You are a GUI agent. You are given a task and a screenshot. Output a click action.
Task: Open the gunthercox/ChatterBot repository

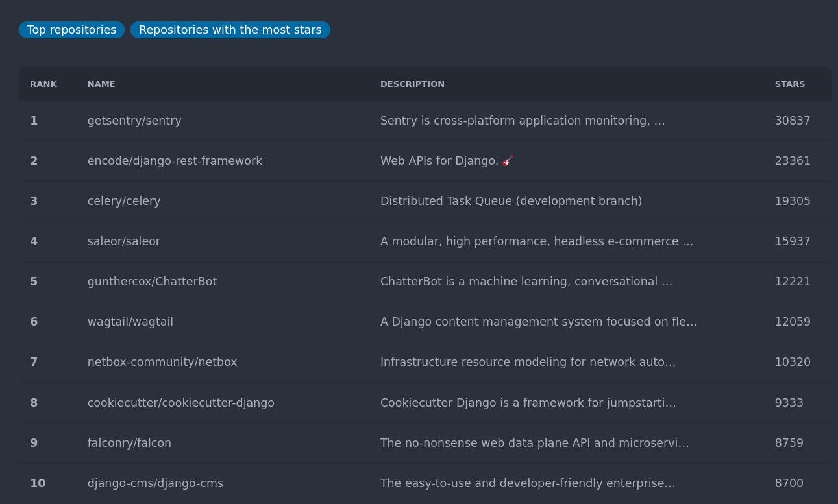152,282
